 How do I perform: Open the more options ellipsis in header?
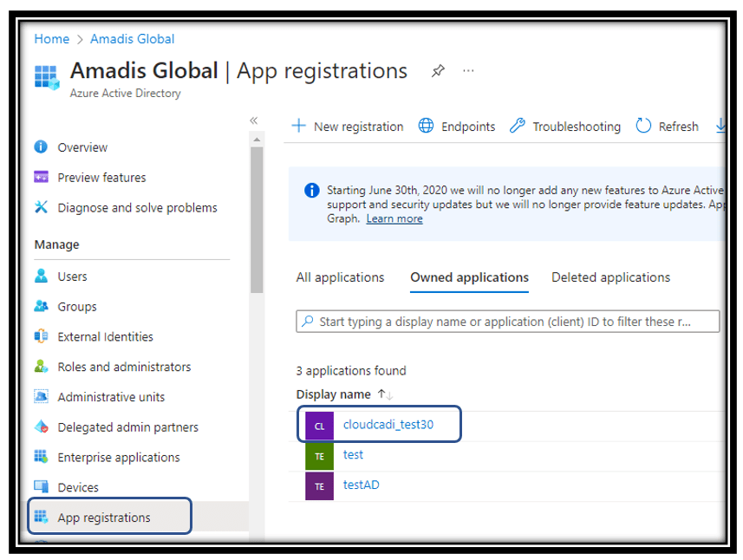[x=468, y=71]
